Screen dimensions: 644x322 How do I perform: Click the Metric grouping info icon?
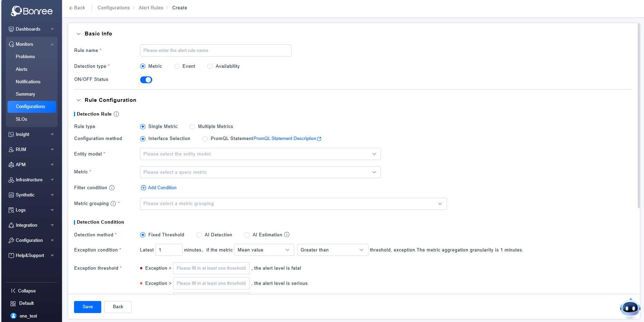tap(113, 204)
